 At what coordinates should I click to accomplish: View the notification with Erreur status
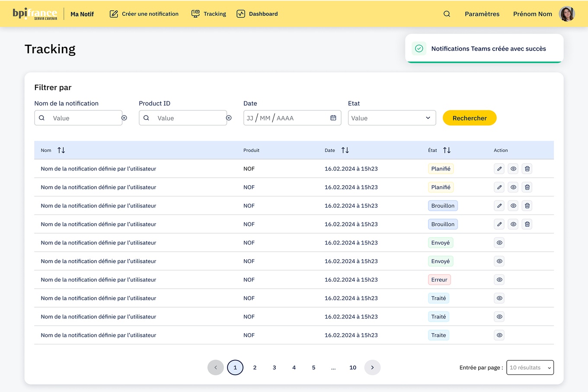pyautogui.click(x=499, y=280)
